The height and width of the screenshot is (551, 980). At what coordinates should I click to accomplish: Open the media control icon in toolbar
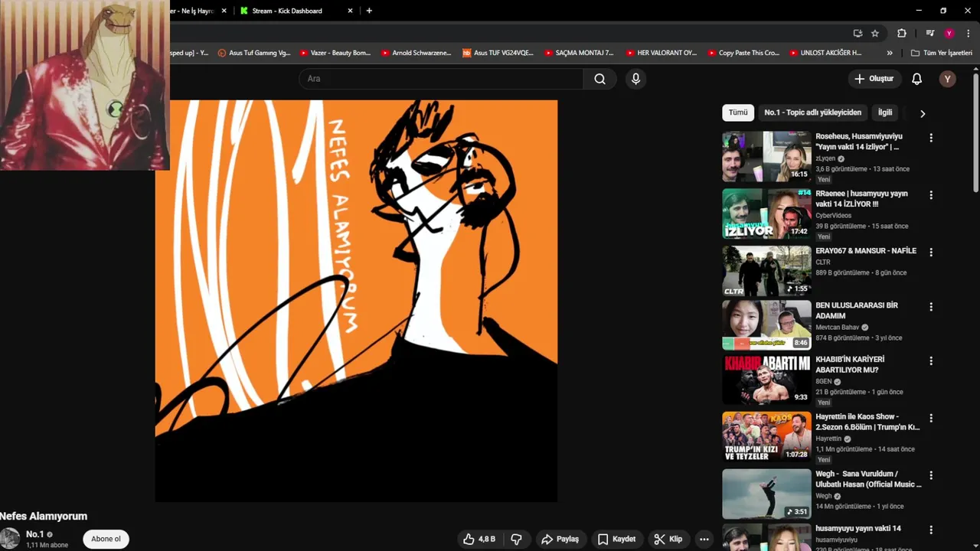[930, 33]
